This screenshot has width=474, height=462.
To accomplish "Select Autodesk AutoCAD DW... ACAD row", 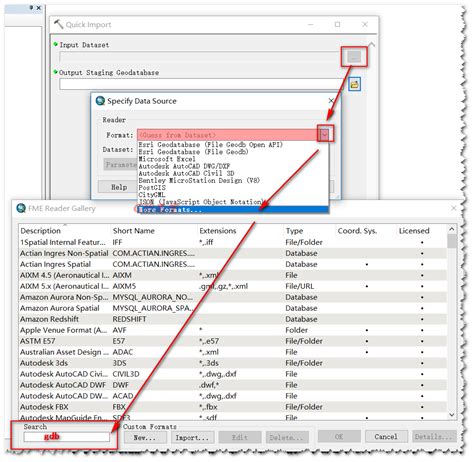I will pos(233,396).
